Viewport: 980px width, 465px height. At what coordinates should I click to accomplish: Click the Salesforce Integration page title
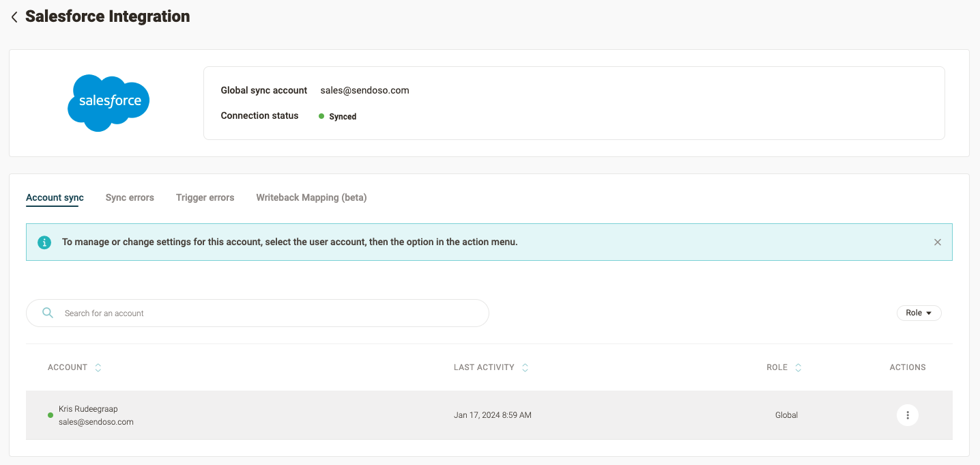pyautogui.click(x=108, y=16)
